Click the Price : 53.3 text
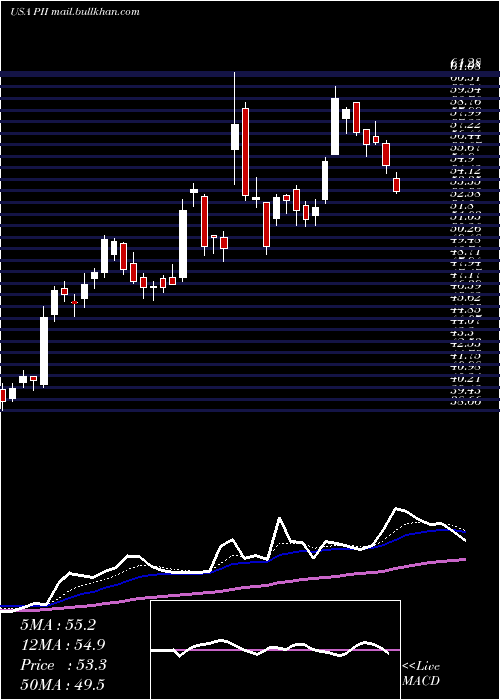Screen dimensions: 500x700 [63, 665]
